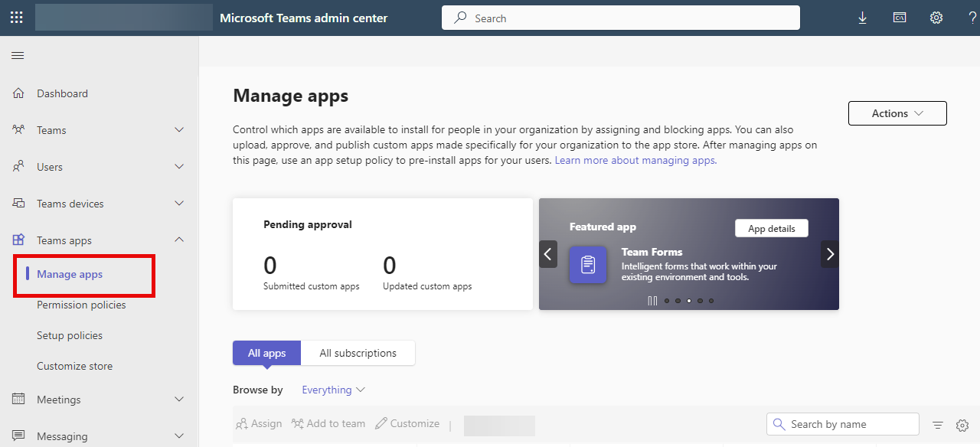Open Permission policies in sidebar
The width and height of the screenshot is (980, 447).
81,305
